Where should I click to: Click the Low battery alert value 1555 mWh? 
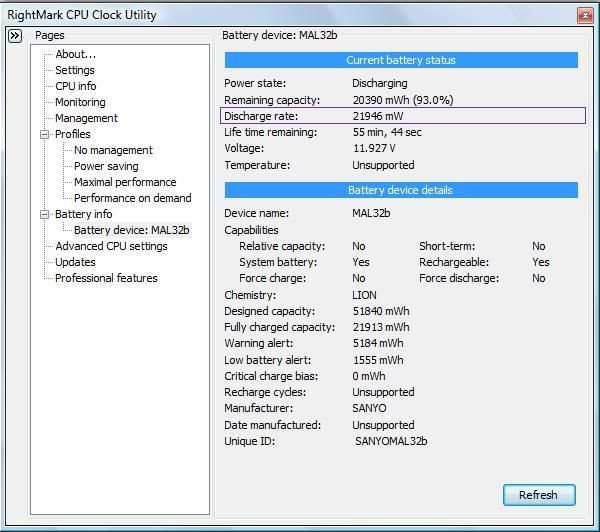point(378,360)
